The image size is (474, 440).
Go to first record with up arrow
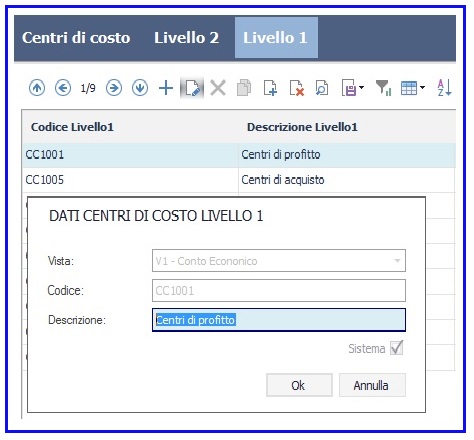(x=37, y=88)
